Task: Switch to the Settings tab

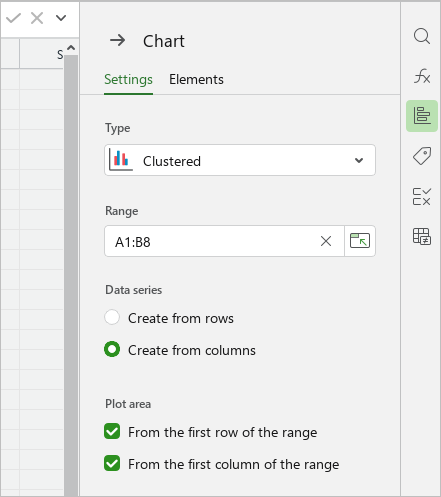Action: click(x=128, y=80)
